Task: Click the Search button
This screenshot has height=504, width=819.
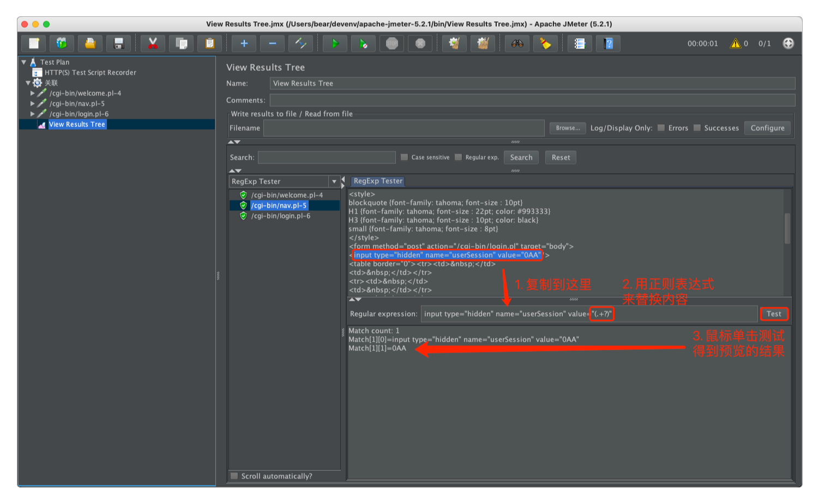Action: point(521,157)
